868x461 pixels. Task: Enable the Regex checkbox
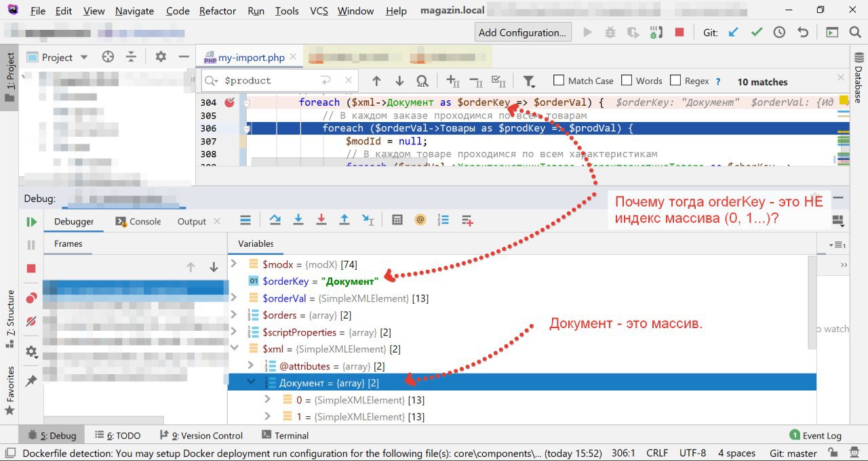tap(675, 81)
